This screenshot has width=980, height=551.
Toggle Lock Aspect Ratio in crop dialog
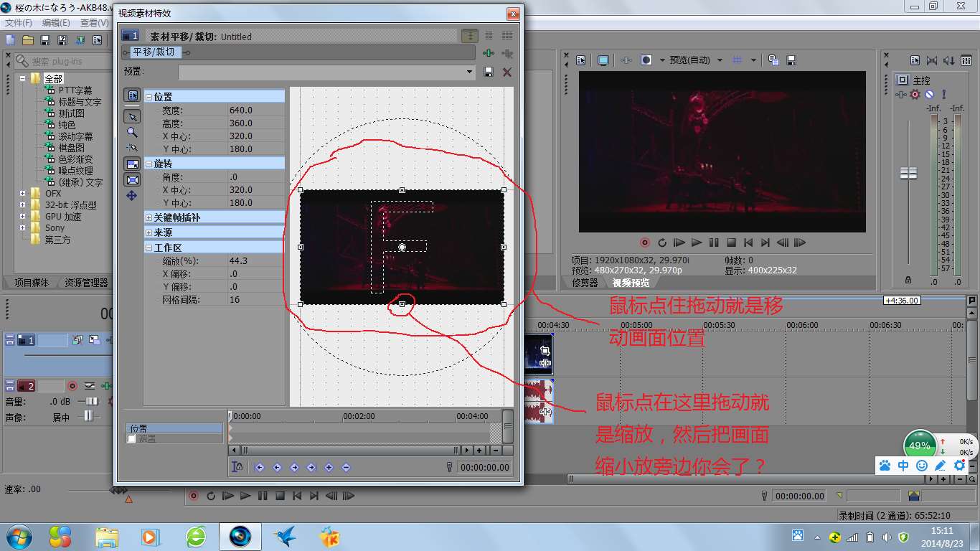(x=132, y=164)
